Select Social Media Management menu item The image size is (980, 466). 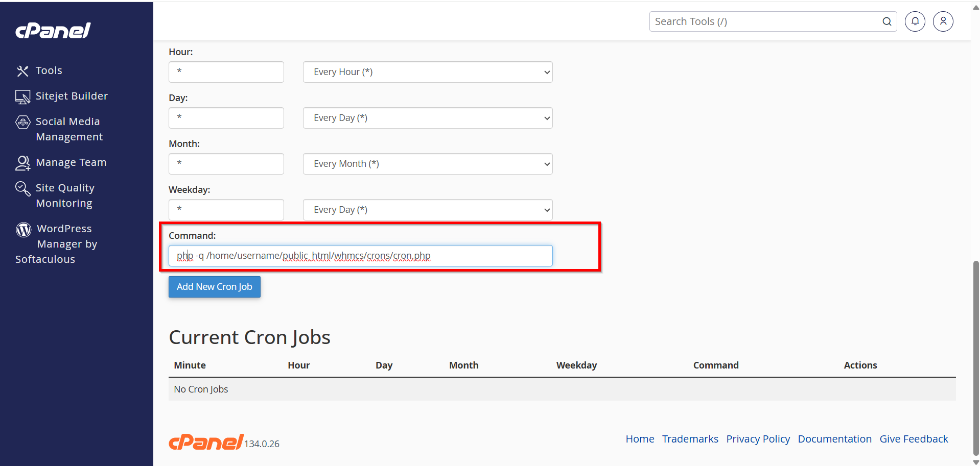pos(69,129)
